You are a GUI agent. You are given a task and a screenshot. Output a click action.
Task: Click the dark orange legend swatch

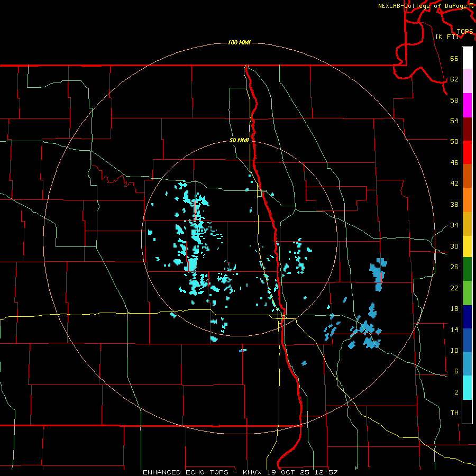pyautogui.click(x=467, y=176)
